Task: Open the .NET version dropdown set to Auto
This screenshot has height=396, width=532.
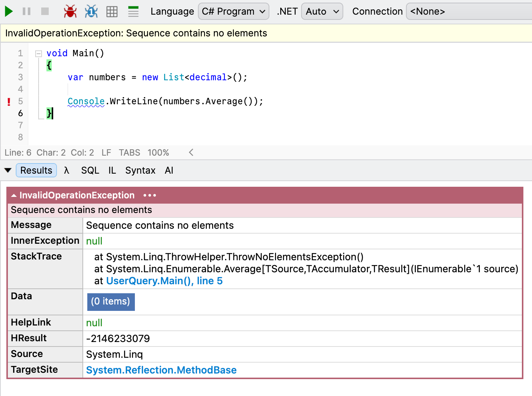Action: tap(322, 11)
